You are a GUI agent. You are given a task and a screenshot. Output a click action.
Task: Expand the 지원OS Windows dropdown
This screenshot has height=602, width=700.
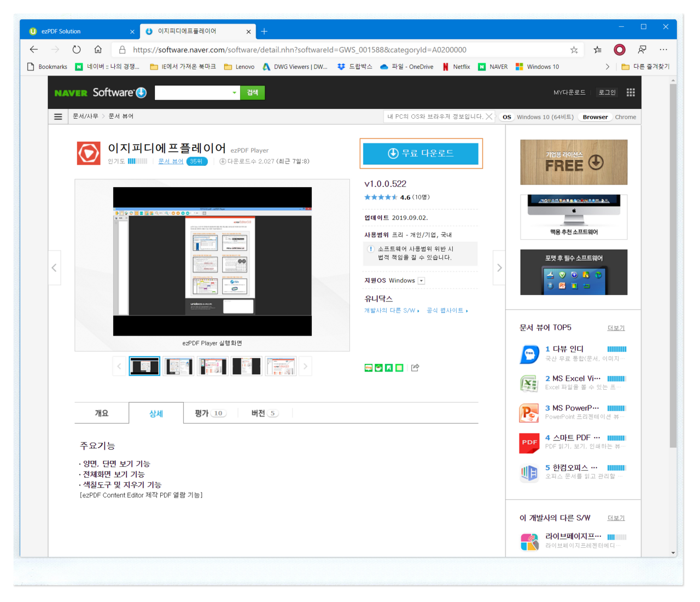click(x=421, y=281)
